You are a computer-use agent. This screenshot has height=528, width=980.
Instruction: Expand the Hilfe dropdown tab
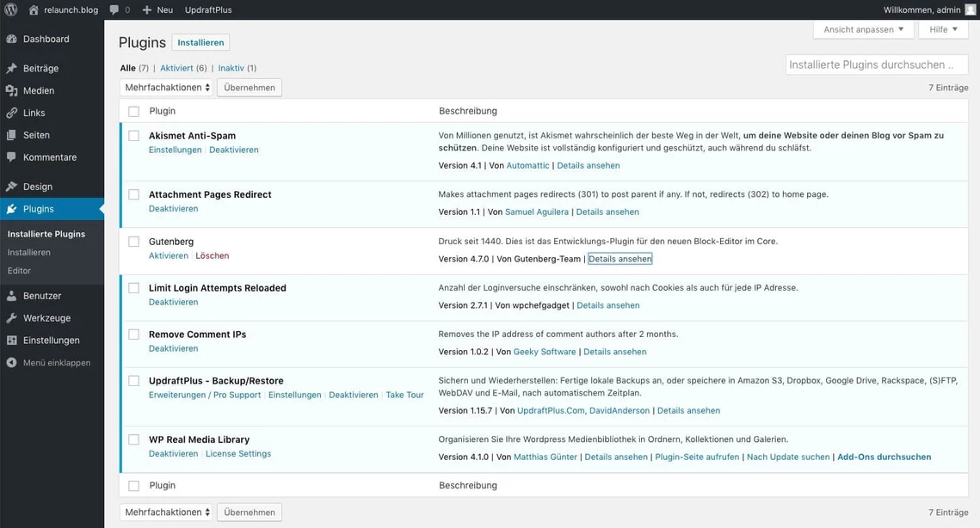tap(943, 29)
